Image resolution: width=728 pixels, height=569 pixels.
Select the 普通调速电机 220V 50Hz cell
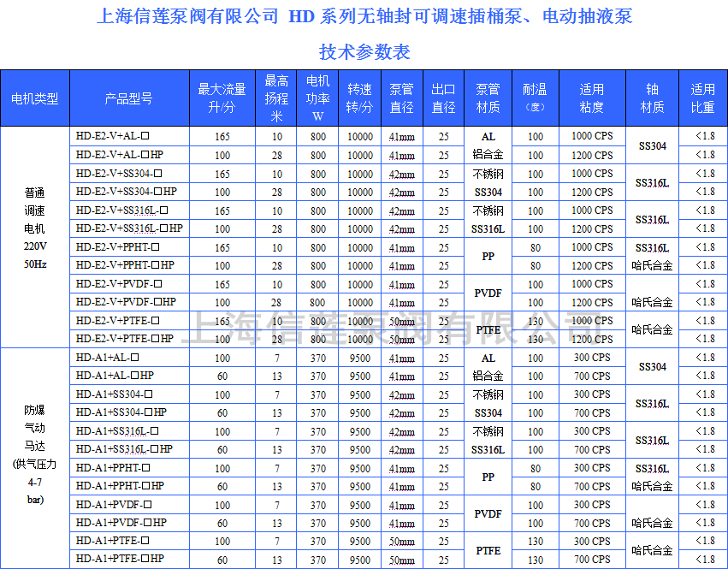[35, 237]
